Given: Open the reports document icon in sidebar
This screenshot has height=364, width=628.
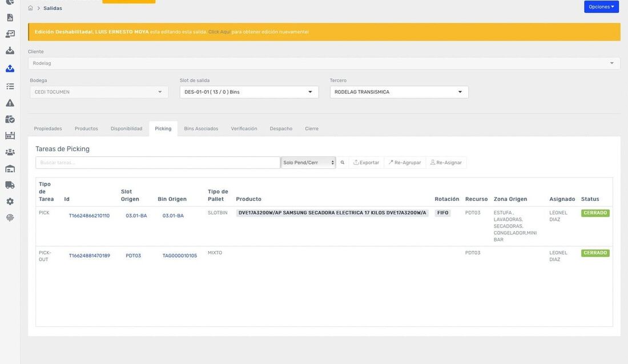Looking at the screenshot, I should 10,18.
